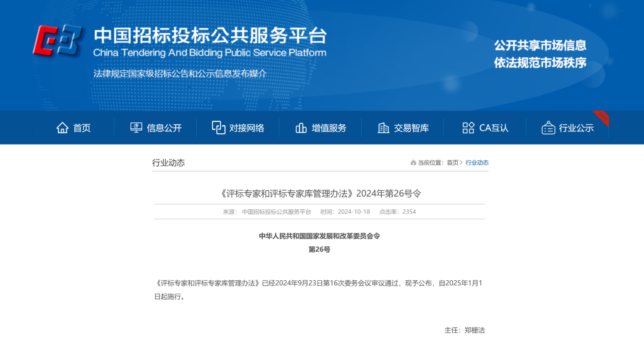This screenshot has width=644, height=338.
Task: Open the 对接网络 navigation menu item
Action: tap(238, 128)
